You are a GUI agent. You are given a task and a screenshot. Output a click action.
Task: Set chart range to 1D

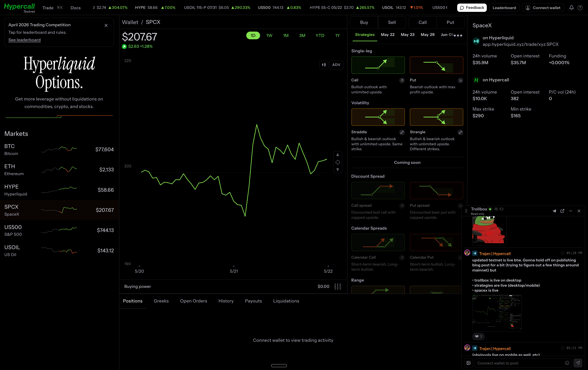(253, 35)
